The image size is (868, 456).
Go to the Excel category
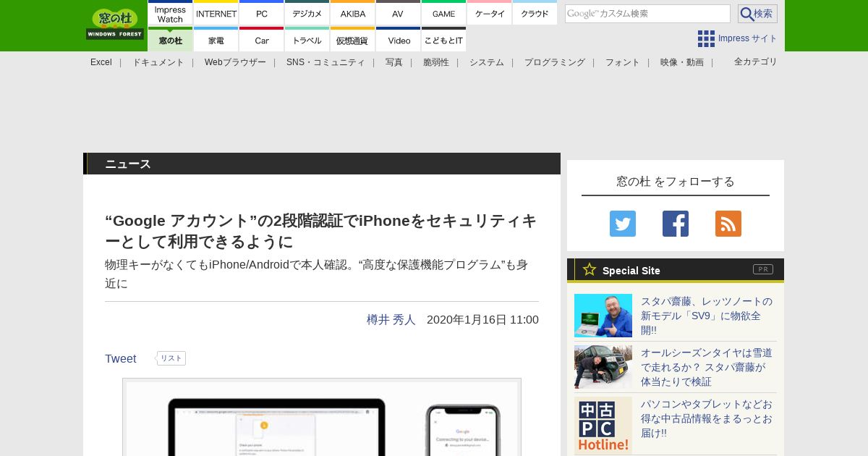tap(101, 62)
